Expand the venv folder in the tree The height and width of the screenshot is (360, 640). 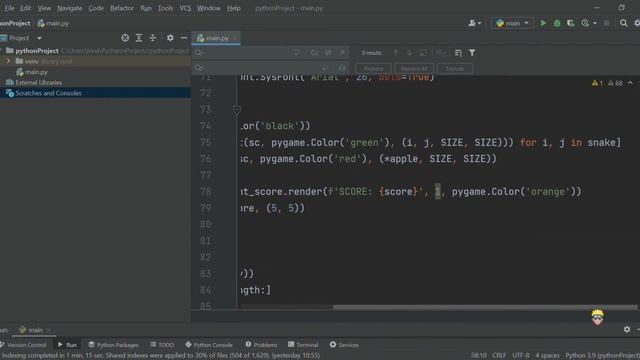click(8, 61)
